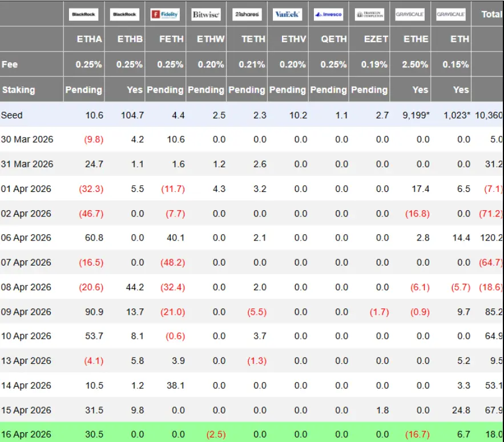Select the 30 Mar 2026 date
504x442 pixels.
click(x=27, y=139)
